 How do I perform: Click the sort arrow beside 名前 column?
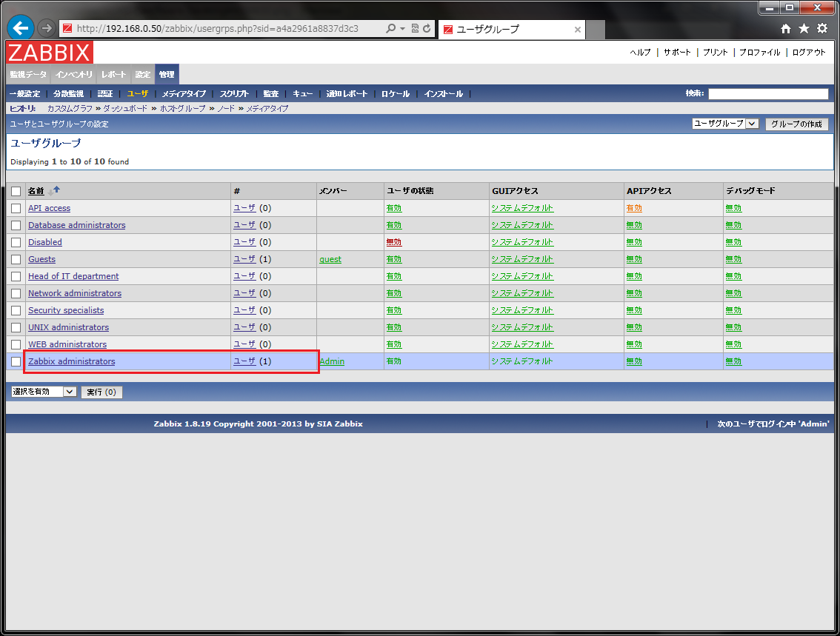(53, 190)
